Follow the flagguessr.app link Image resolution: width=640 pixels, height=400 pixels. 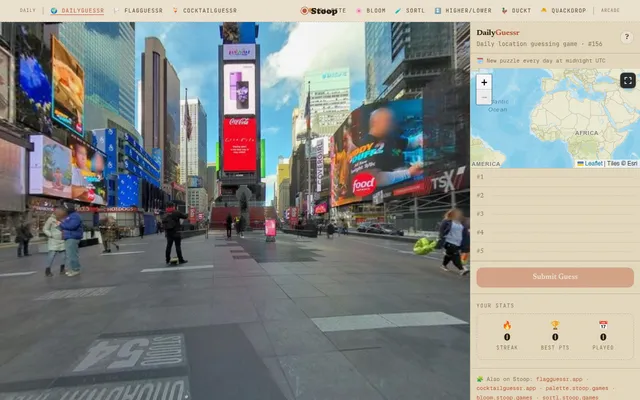(559, 379)
